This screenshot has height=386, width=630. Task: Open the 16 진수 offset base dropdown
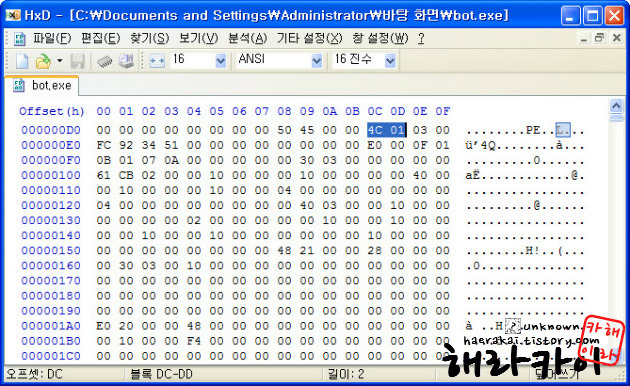[x=390, y=61]
